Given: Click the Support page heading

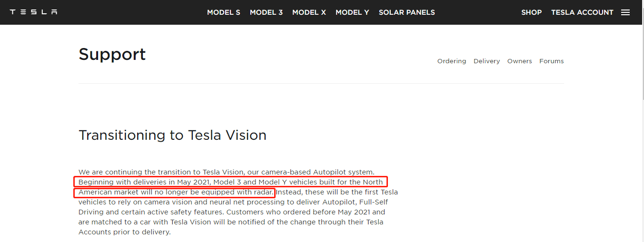Looking at the screenshot, I should [112, 55].
